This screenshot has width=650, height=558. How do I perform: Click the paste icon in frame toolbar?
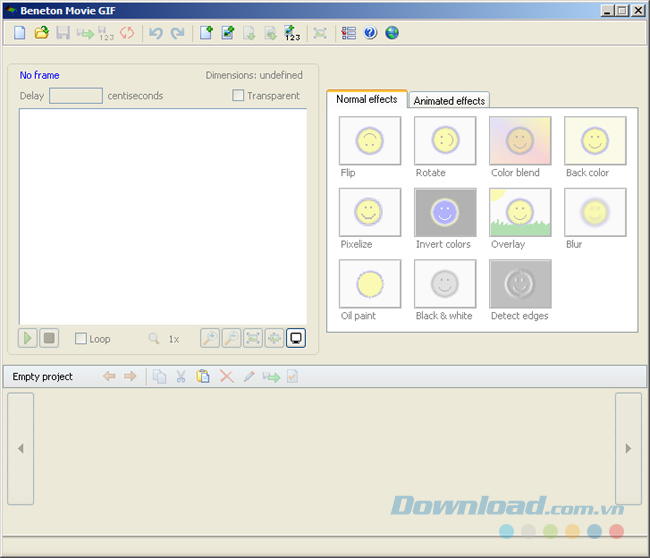203,377
